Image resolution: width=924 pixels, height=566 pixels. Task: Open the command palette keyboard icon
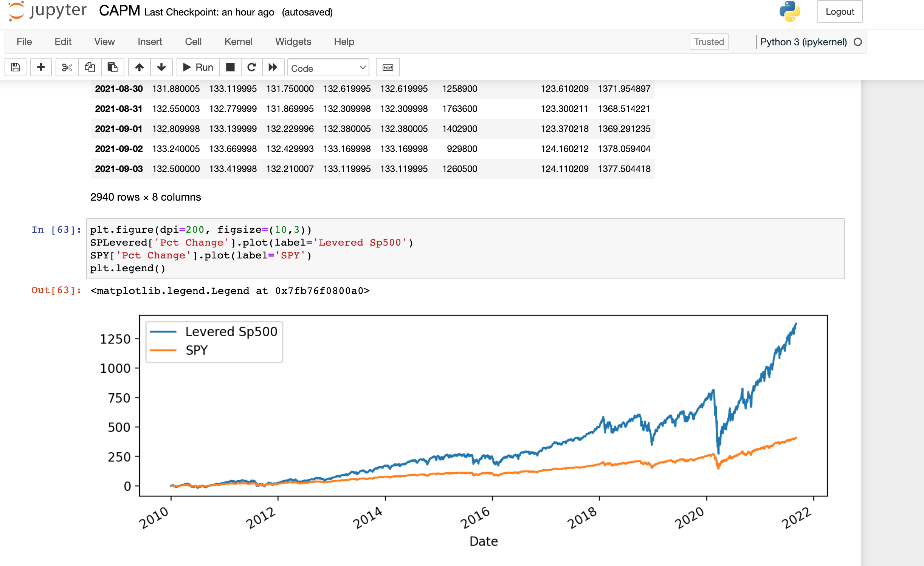point(388,67)
